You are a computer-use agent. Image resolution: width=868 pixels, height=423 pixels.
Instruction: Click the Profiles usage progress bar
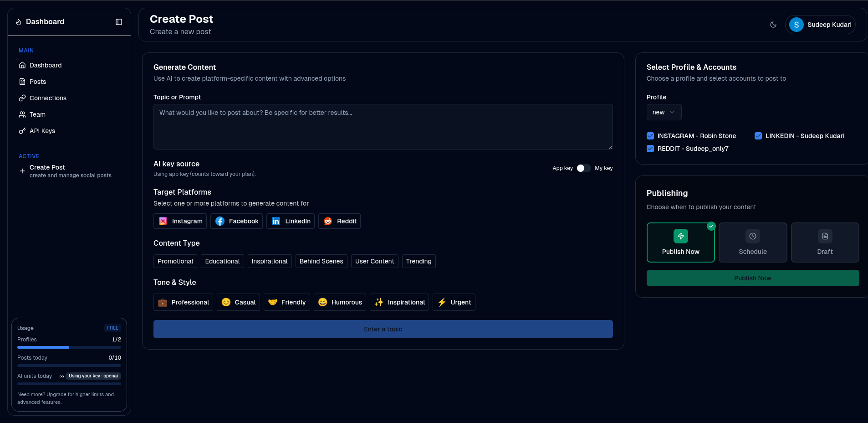pyautogui.click(x=69, y=347)
